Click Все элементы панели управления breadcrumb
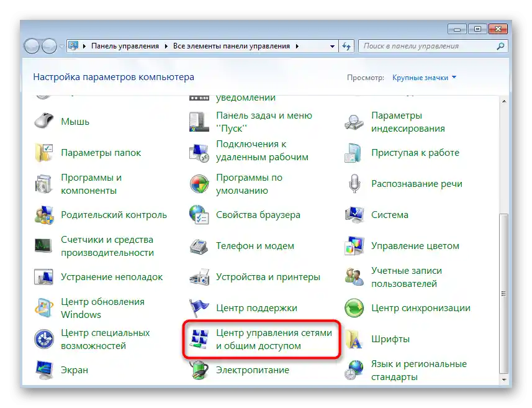Viewport: 532px width, 408px height. coord(232,46)
